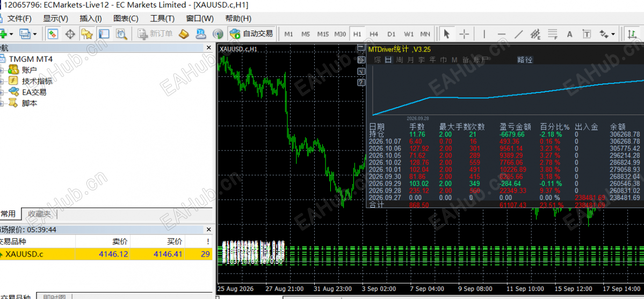Close the market watch panel
Viewport: 644px width, 299px height.
(208, 230)
